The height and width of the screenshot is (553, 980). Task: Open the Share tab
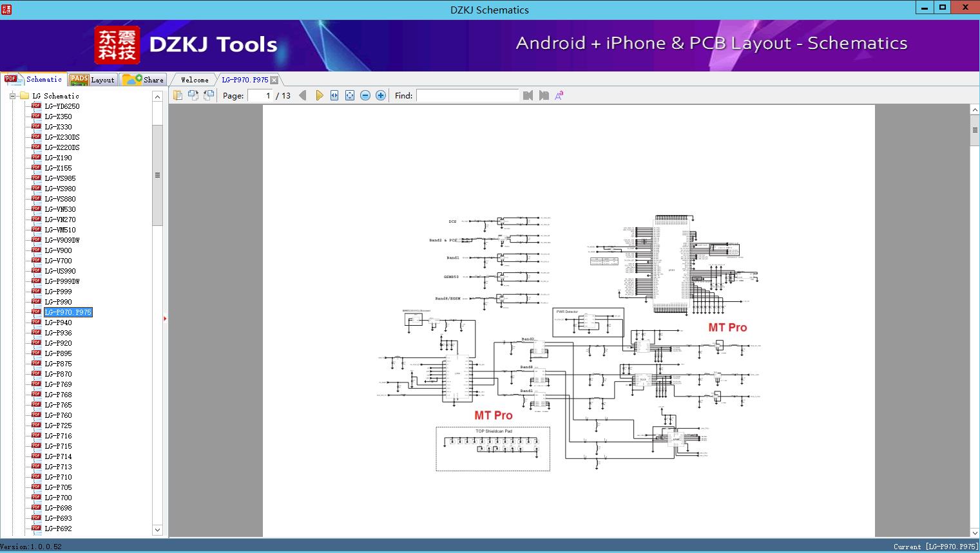click(143, 80)
